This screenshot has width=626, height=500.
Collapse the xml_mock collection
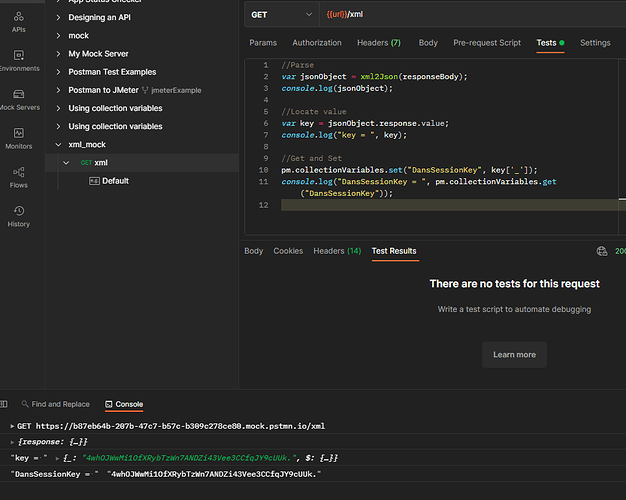pyautogui.click(x=58, y=145)
